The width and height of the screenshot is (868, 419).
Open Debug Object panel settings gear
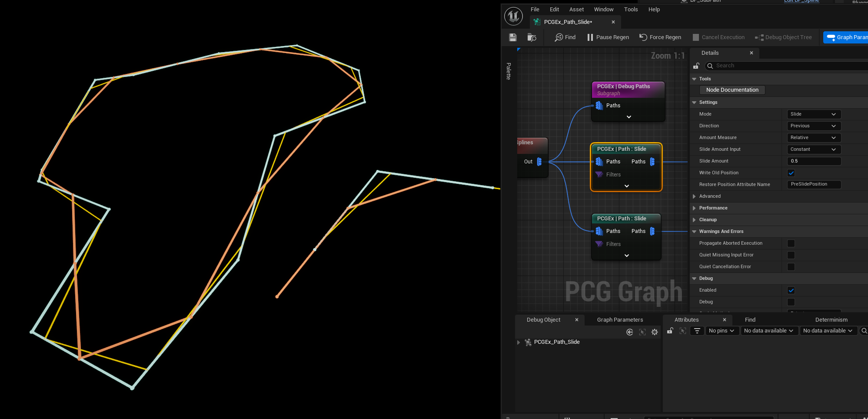pyautogui.click(x=655, y=332)
